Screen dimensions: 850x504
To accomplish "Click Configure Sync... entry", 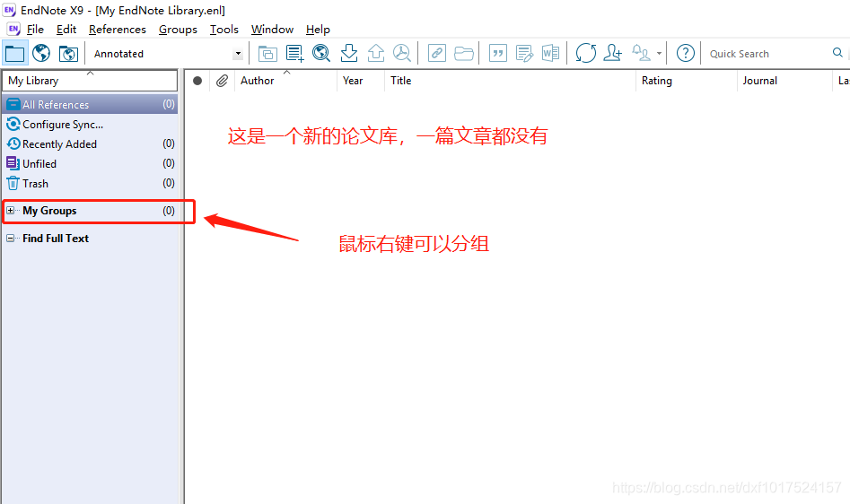I will 90,125.
